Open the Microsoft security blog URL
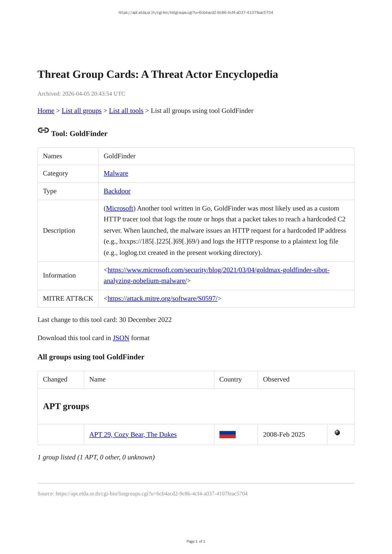The height and width of the screenshot is (554, 392). (218, 270)
